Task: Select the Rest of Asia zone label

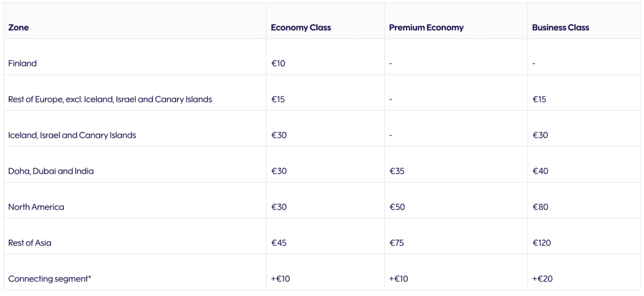Action: [x=30, y=243]
